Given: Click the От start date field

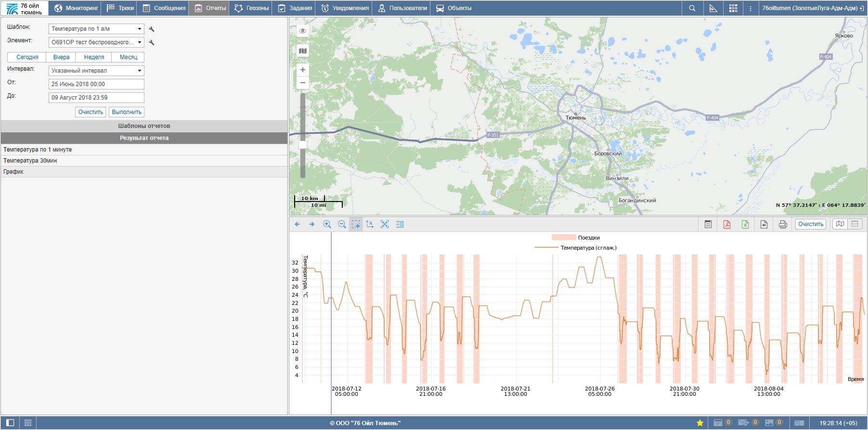Looking at the screenshot, I should 96,84.
